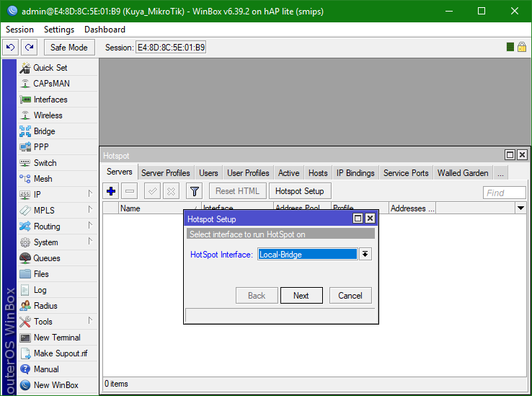Open CAPsMAN menu entry
Viewport: 532px width, 396px height.
[x=58, y=84]
